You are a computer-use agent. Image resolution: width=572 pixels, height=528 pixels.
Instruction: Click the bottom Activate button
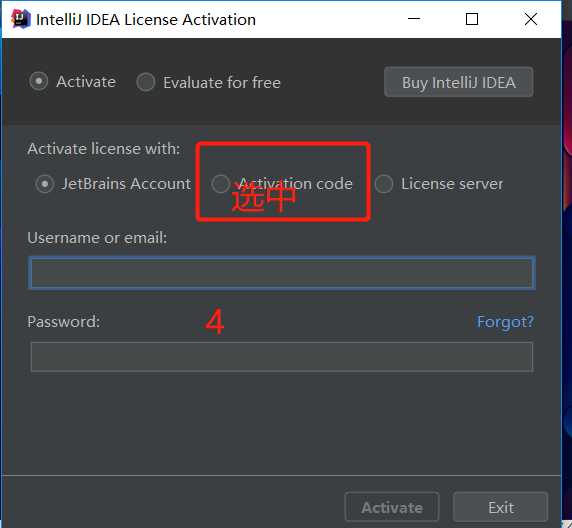tap(392, 507)
